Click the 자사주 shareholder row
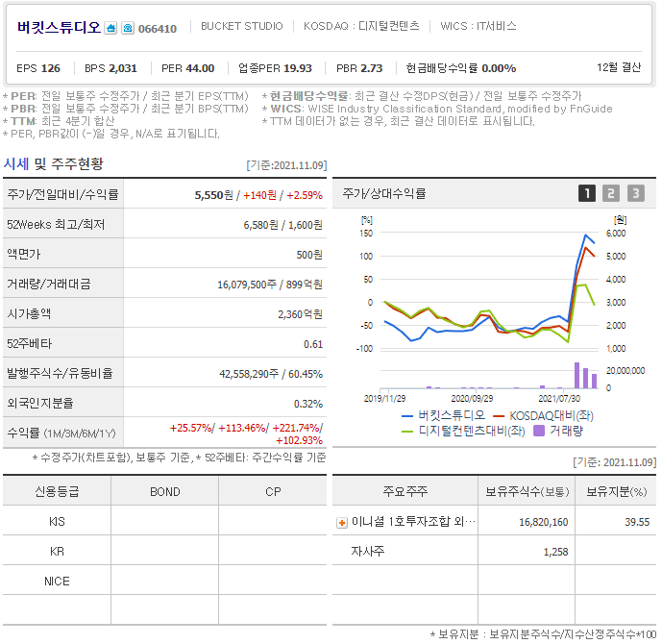Viewport: 662px width, 644px height. click(494, 551)
